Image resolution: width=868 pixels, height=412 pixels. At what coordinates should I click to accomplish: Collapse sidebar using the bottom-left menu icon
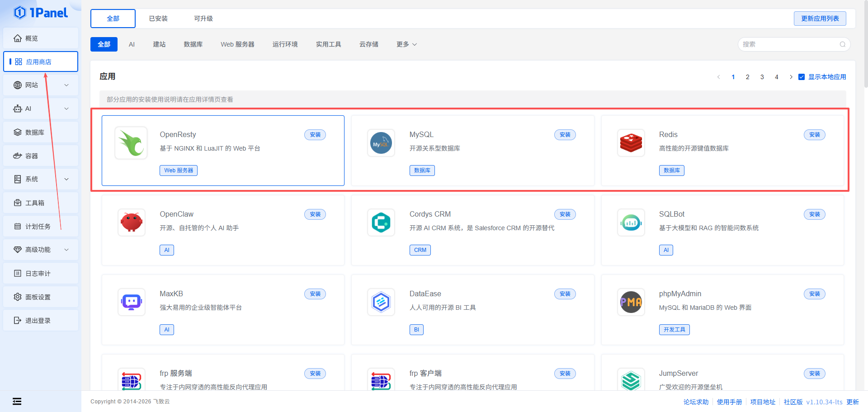(x=17, y=401)
